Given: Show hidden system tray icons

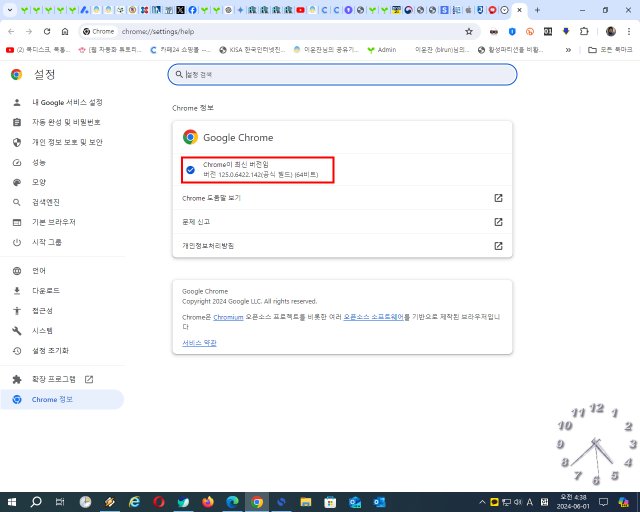Looking at the screenshot, I should (x=482, y=502).
